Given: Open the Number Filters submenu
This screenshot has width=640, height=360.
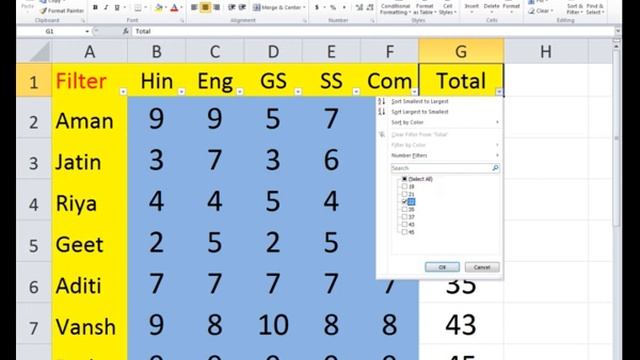Looking at the screenshot, I should pos(439,156).
